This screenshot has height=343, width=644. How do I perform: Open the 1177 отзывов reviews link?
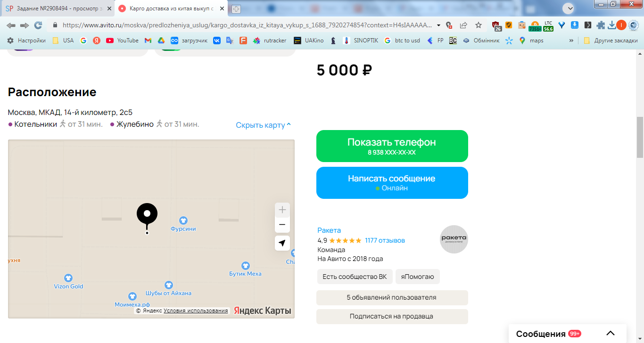click(x=385, y=240)
